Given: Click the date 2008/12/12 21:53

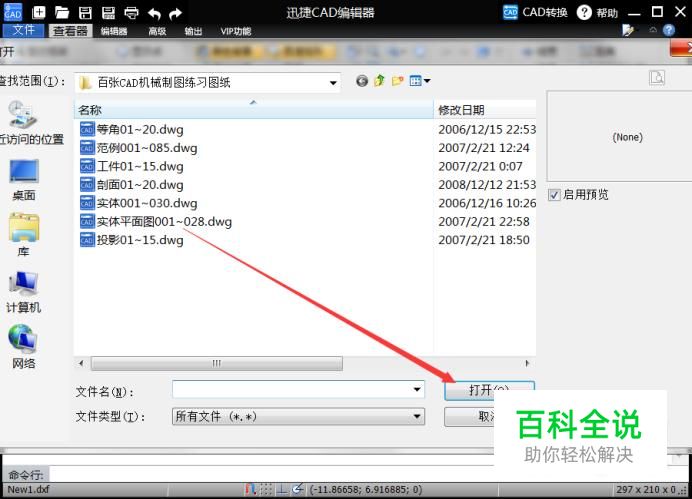Looking at the screenshot, I should [x=487, y=184].
